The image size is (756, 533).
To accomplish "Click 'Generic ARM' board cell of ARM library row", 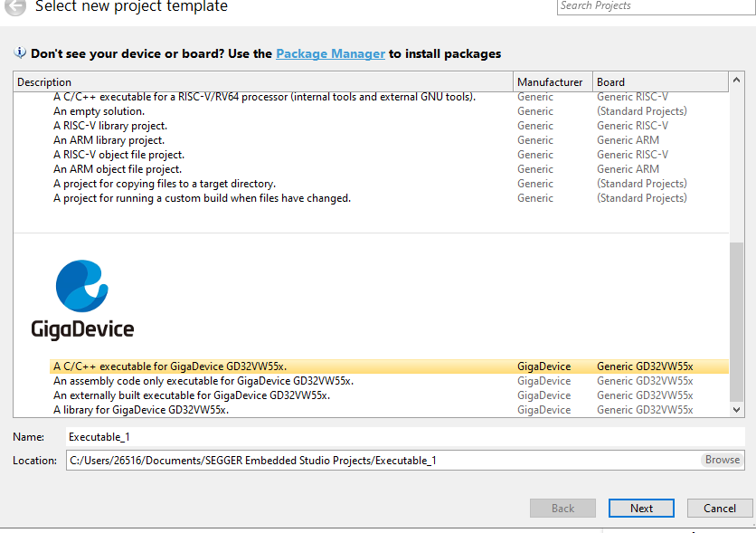I will click(628, 140).
